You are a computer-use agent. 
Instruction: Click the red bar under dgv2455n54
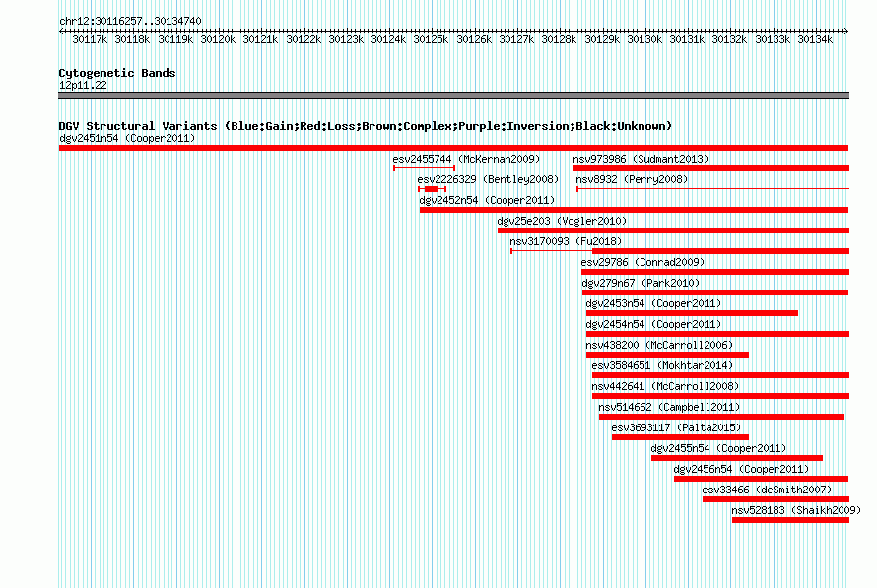point(737,458)
